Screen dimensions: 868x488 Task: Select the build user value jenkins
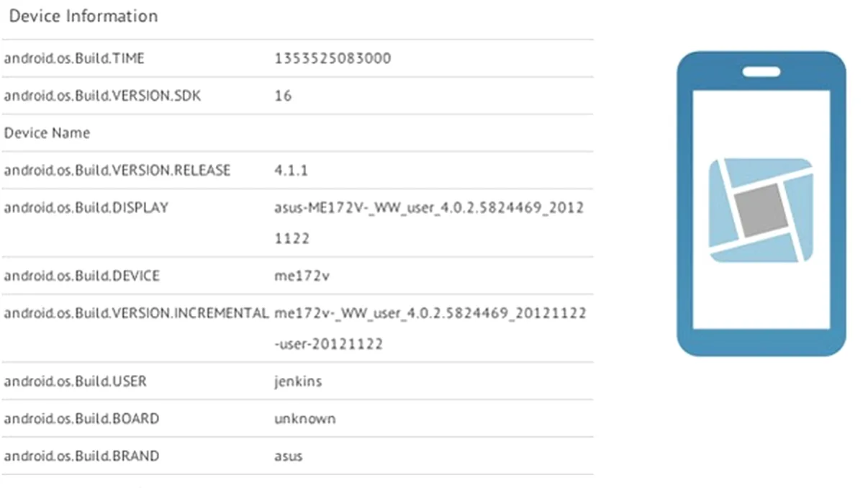(x=298, y=381)
